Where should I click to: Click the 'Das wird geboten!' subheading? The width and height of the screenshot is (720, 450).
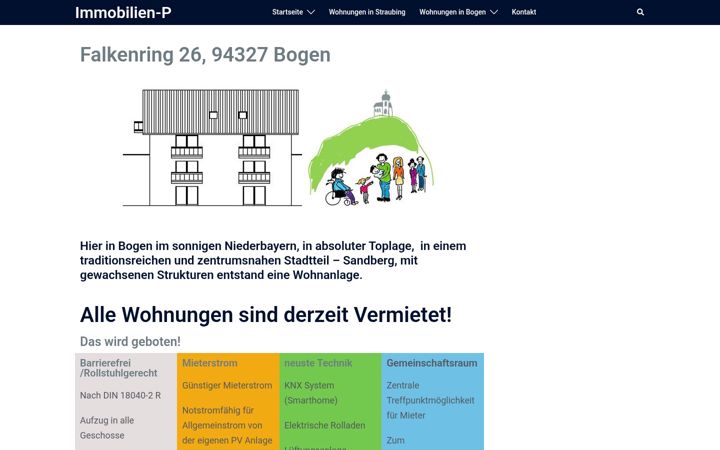130,342
